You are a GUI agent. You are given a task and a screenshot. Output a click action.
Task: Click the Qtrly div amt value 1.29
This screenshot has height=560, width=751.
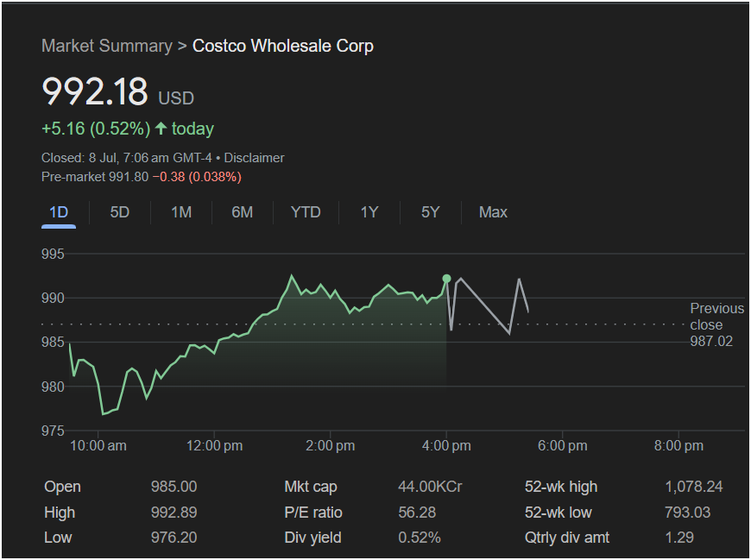[679, 538]
